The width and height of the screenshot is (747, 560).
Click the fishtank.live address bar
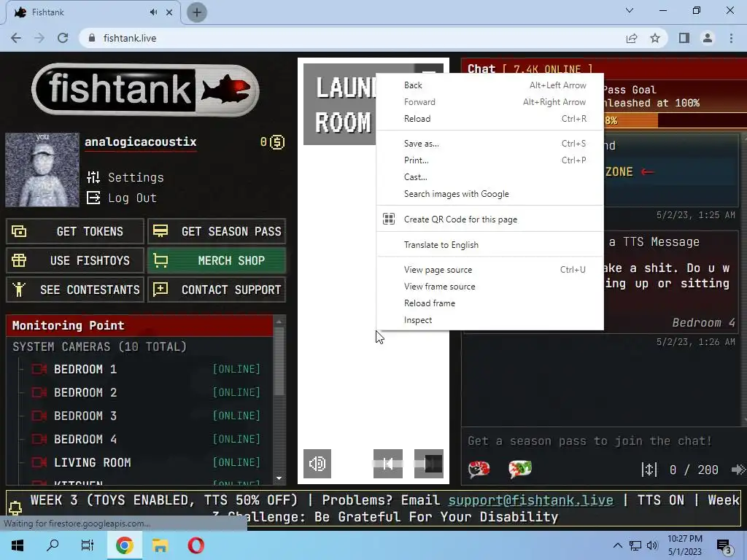[352, 38]
